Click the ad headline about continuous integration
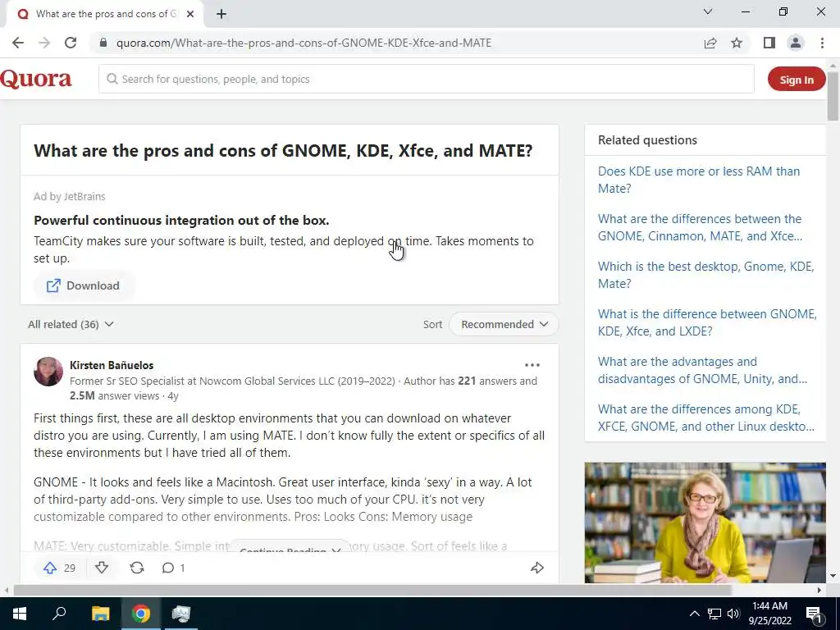840x630 pixels. point(181,220)
